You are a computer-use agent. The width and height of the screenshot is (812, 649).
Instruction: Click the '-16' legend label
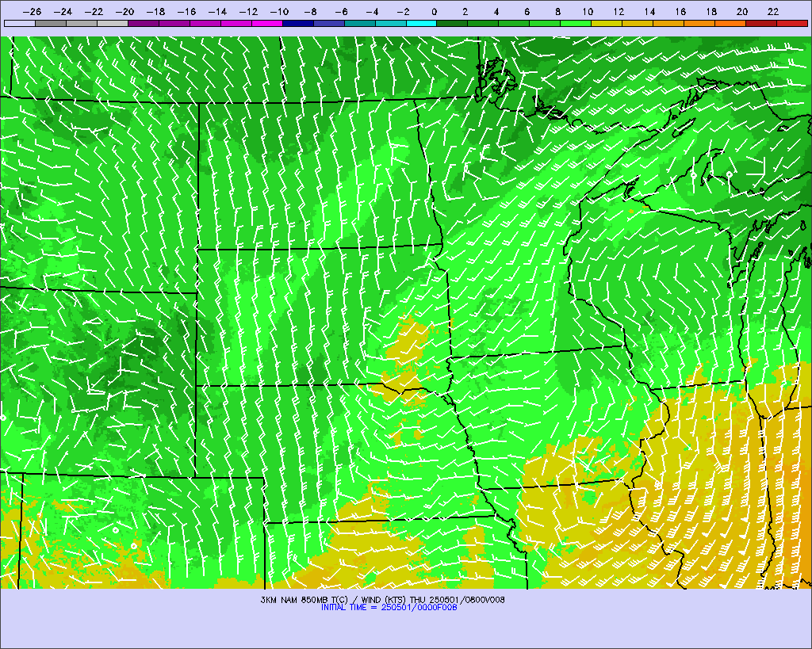pos(186,11)
